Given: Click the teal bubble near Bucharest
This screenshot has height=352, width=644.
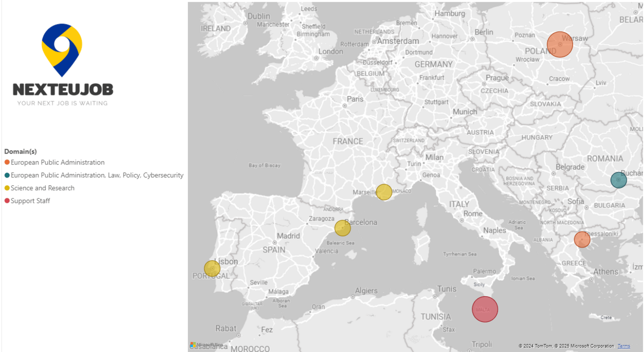Looking at the screenshot, I should click(619, 179).
